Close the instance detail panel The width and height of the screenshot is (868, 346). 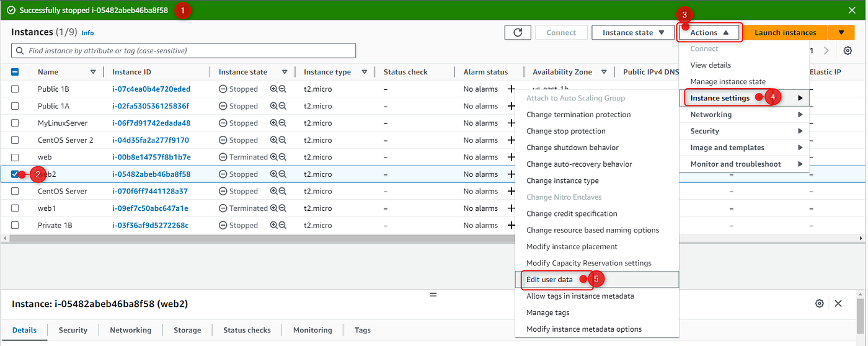(x=838, y=303)
